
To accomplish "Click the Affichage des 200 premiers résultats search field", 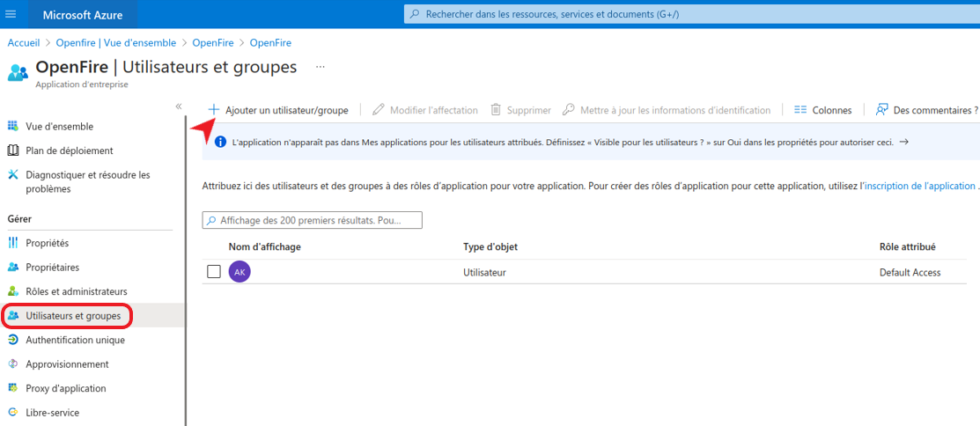I will pos(313,221).
